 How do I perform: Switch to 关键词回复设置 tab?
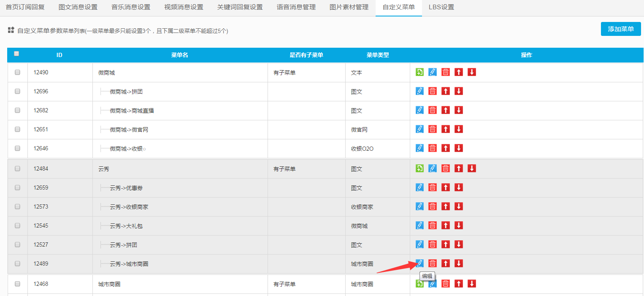(240, 7)
